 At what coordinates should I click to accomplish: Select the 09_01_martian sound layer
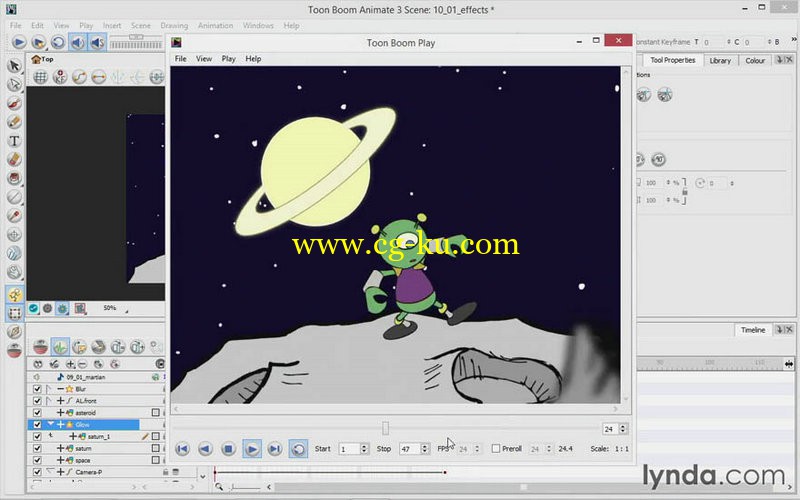[86, 377]
